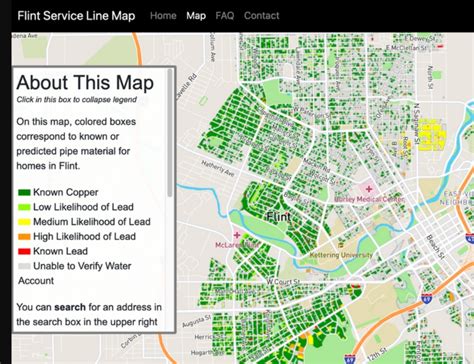Click the Known Lead red swatch
The height and width of the screenshot is (364, 474).
pos(24,251)
